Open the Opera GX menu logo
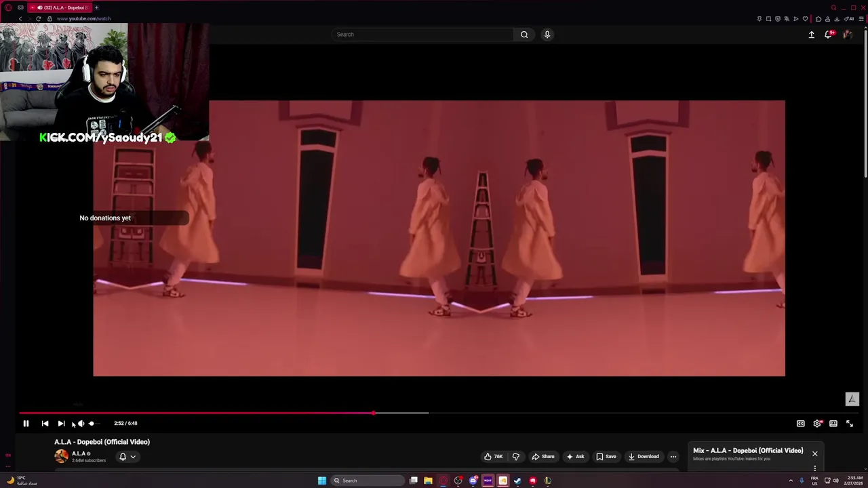This screenshot has height=488, width=868. point(8,7)
